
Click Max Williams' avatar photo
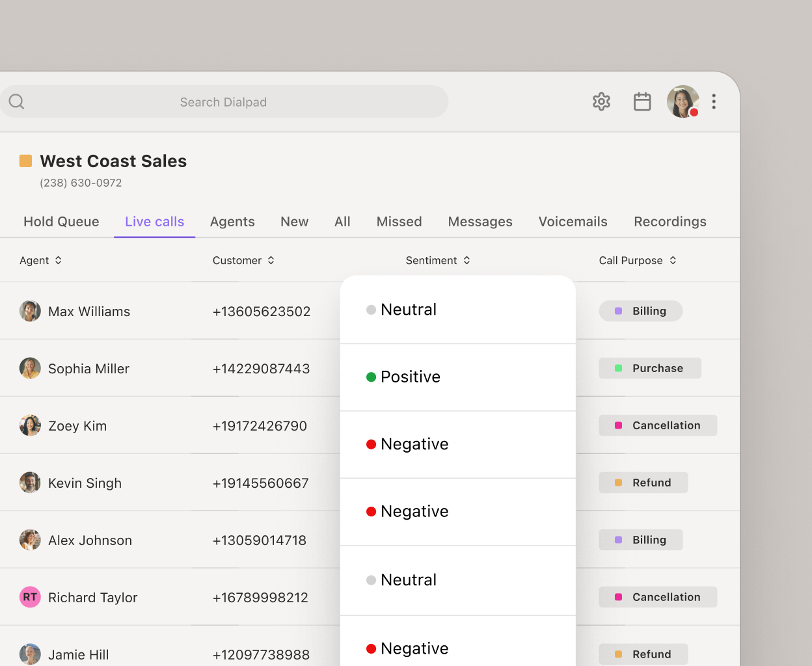(30, 311)
